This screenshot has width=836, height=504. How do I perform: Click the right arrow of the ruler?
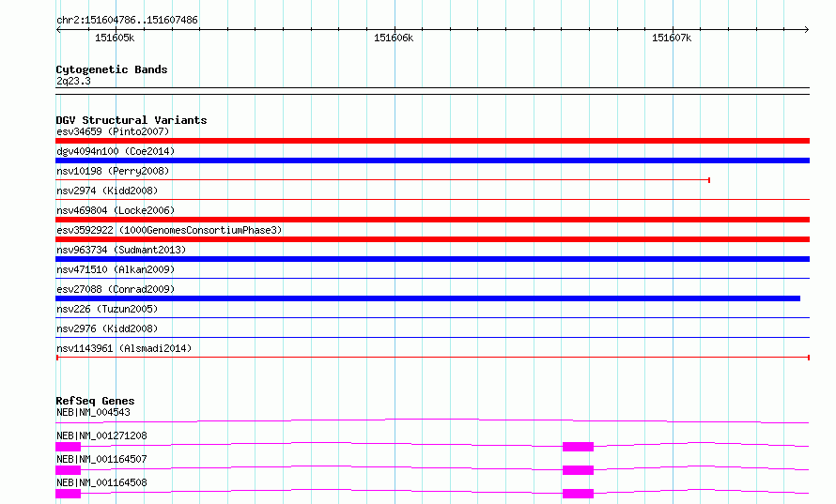tap(807, 30)
